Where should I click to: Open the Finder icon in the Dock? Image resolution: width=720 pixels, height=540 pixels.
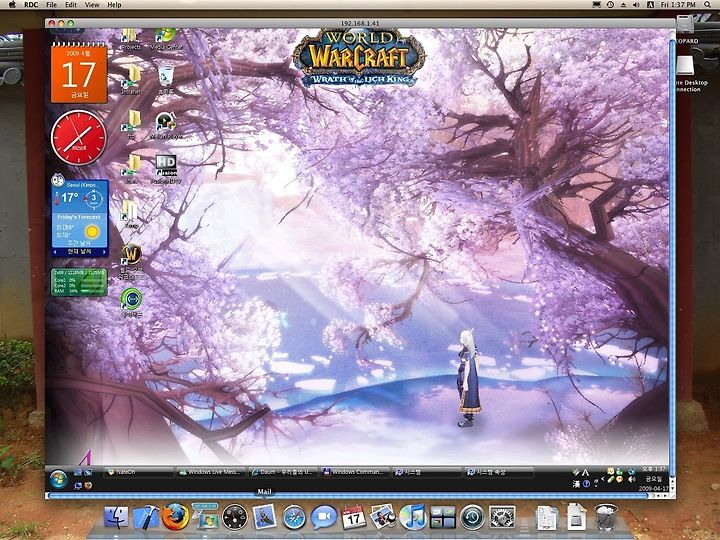click(117, 518)
